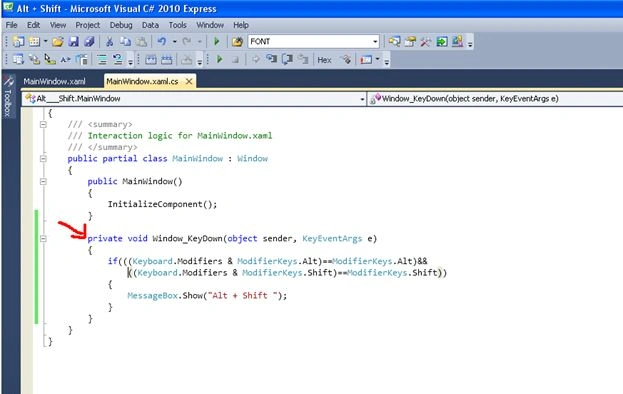Open the Edit menu
Screen dimensions: 623x394
33,25
